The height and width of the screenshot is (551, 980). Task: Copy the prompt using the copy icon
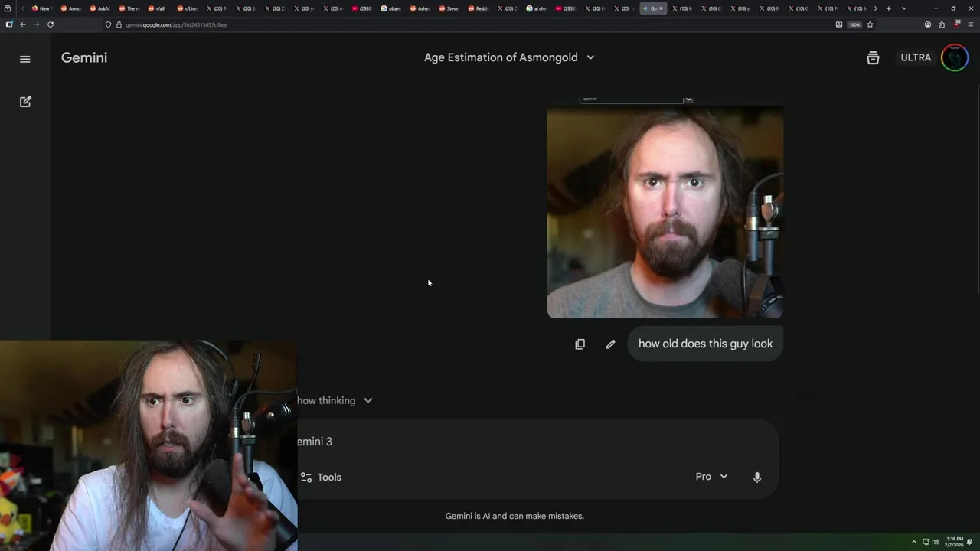click(580, 344)
